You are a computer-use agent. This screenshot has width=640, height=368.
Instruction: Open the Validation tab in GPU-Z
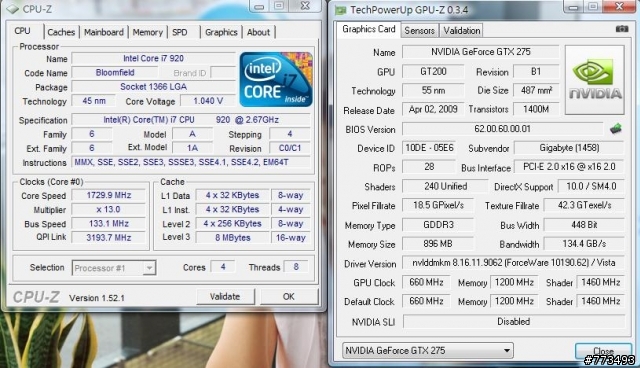(x=462, y=31)
